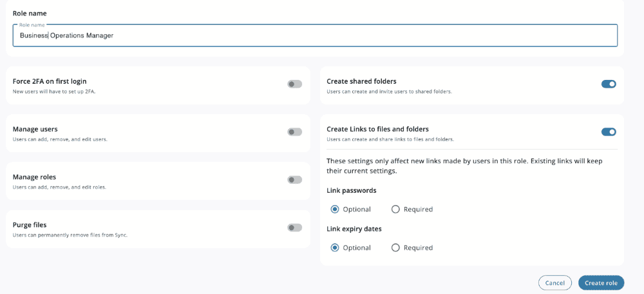Viewport: 644px width, 294px height.
Task: Enable Force 2FA on first login toggle
Action: [294, 84]
